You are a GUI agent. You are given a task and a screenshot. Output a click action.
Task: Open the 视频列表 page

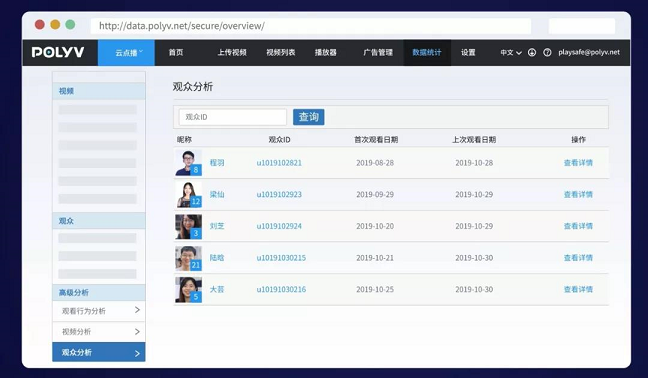coord(281,52)
